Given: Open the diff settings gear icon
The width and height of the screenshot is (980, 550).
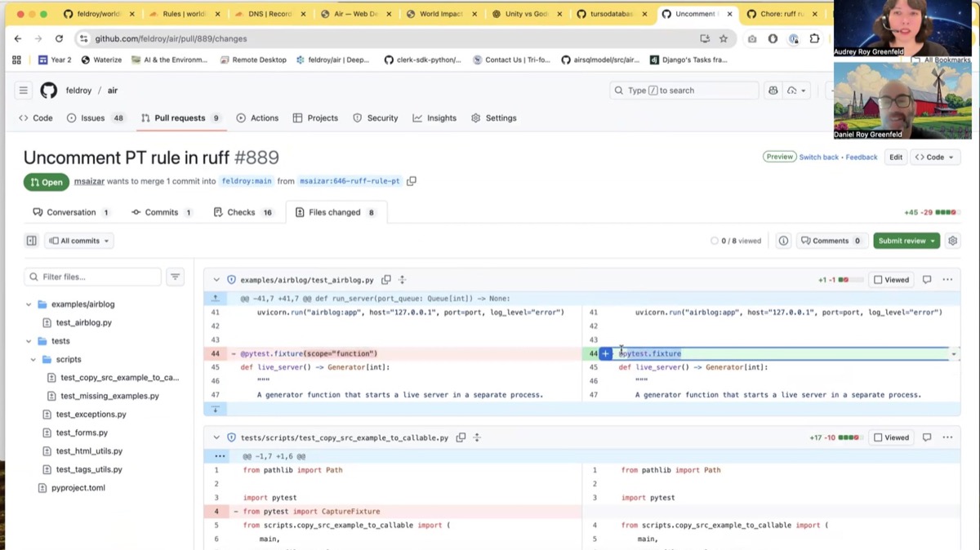Looking at the screenshot, I should [952, 240].
